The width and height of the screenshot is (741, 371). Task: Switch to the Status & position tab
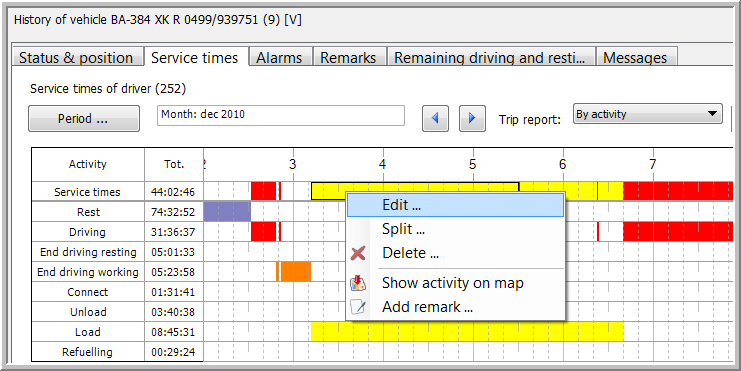coord(76,57)
